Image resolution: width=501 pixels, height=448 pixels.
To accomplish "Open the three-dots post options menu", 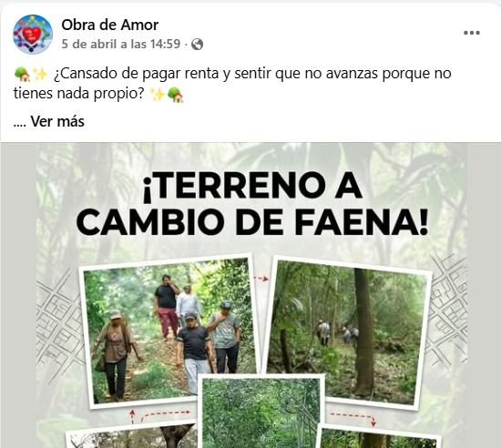I will tap(472, 33).
